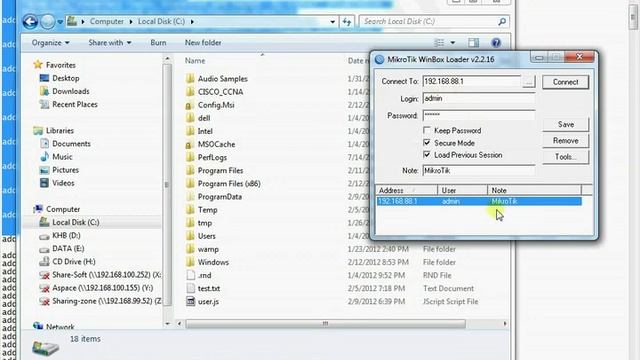This screenshot has width=640, height=360.
Task: Toggle the Secure Mode checkbox
Action: [x=427, y=143]
